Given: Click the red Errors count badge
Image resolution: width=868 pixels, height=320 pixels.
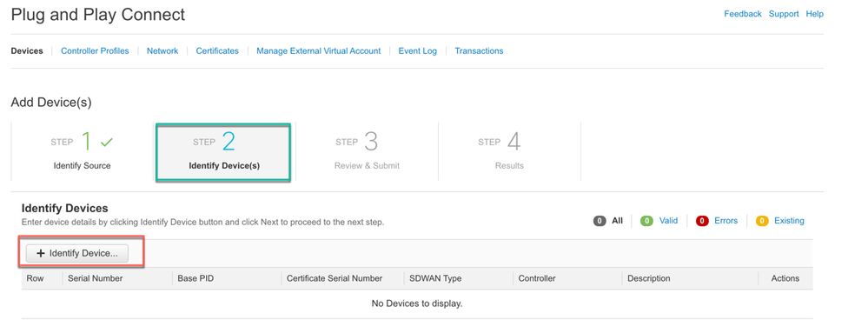Looking at the screenshot, I should pyautogui.click(x=703, y=221).
